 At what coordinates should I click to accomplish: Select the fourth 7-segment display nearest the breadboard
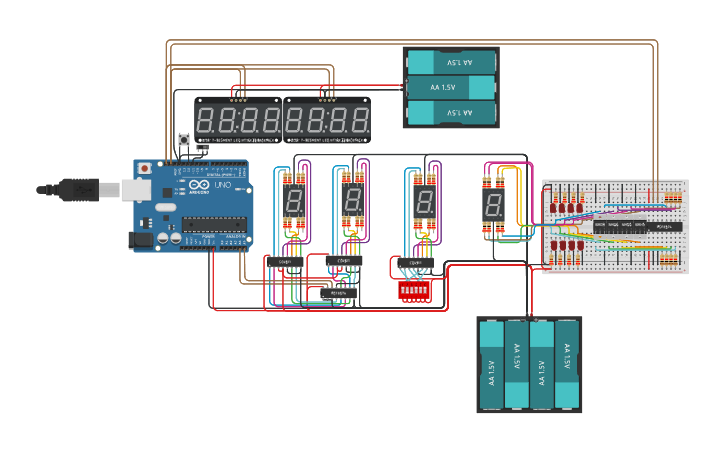pos(493,204)
